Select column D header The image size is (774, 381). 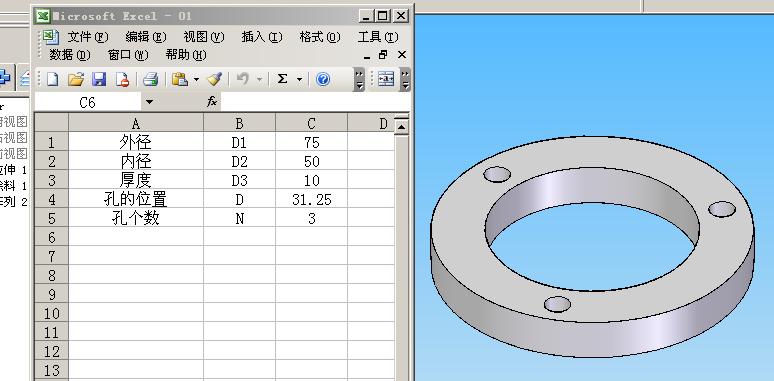click(x=371, y=123)
